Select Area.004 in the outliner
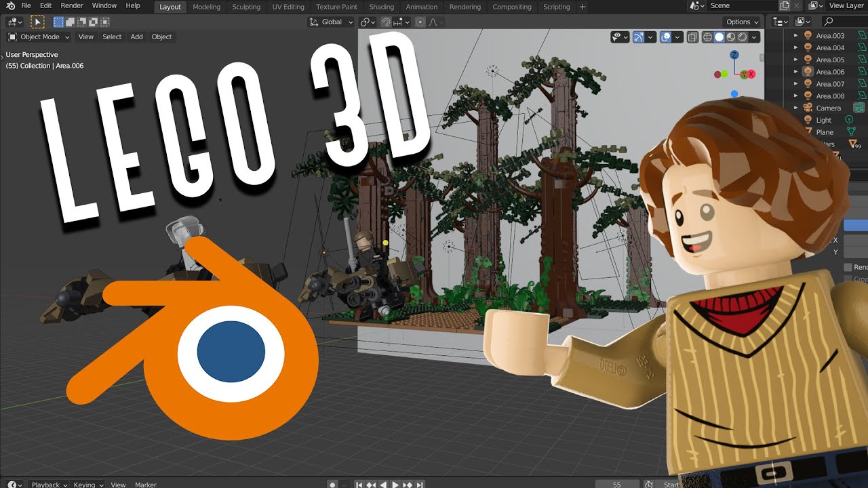The height and width of the screenshot is (488, 868). pos(830,47)
